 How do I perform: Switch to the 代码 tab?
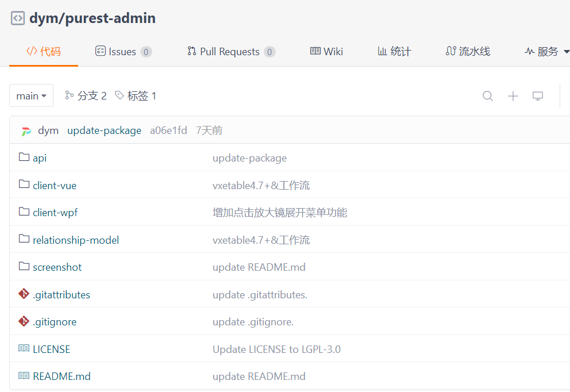pyautogui.click(x=44, y=52)
